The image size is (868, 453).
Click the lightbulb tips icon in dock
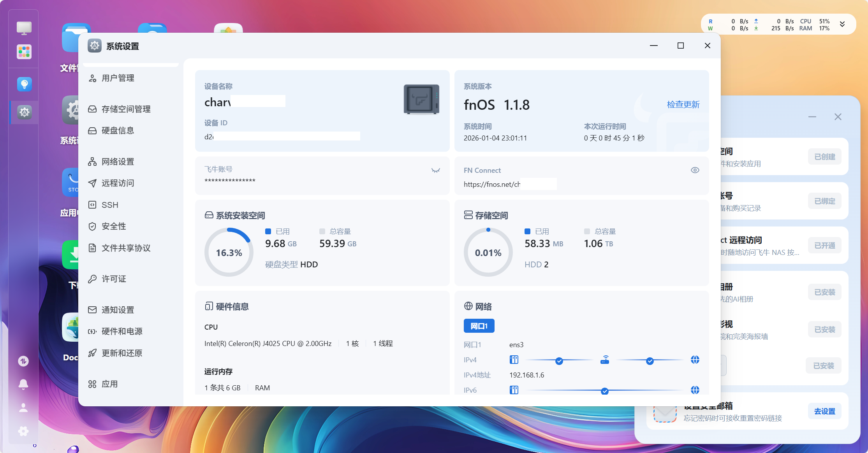pyautogui.click(x=24, y=84)
